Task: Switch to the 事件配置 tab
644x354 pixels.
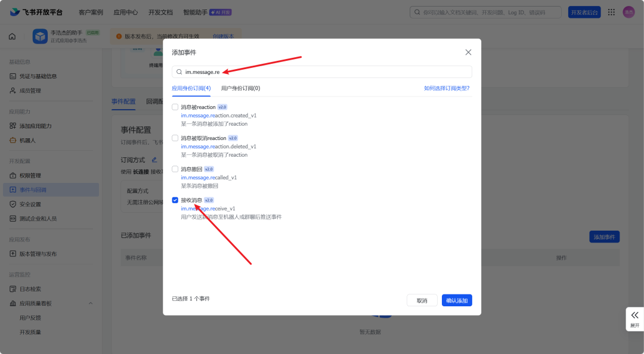Action: [123, 102]
